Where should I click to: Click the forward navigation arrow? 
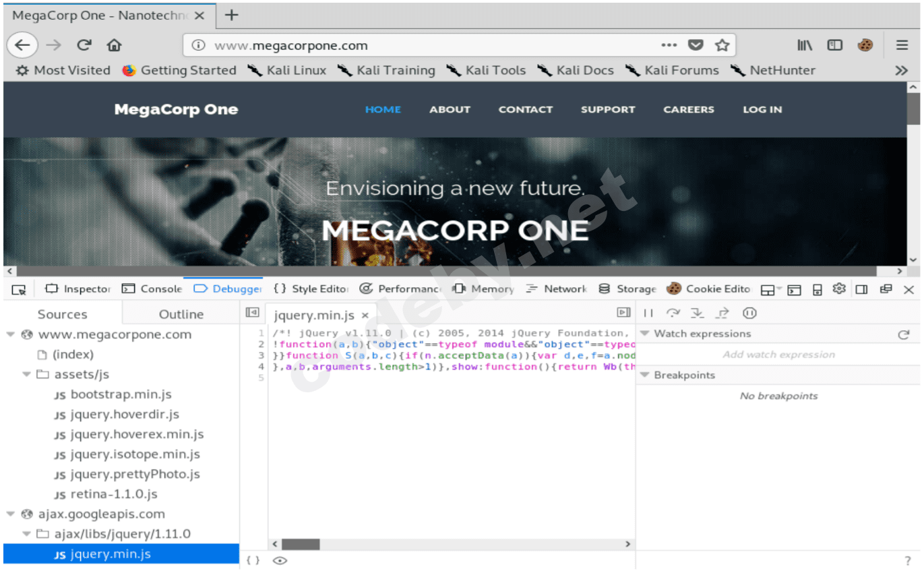point(54,45)
